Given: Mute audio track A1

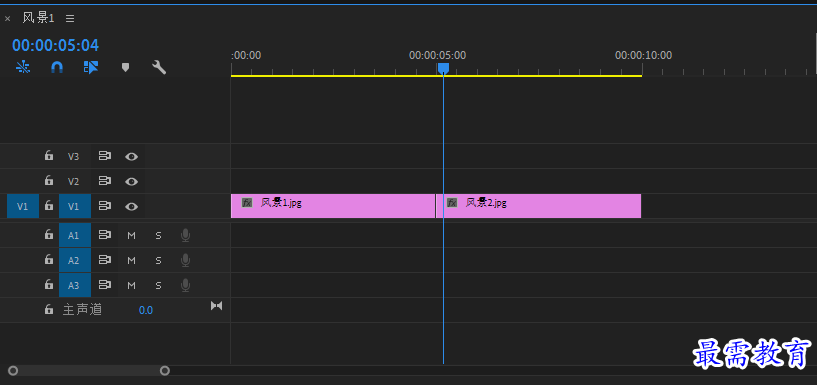Looking at the screenshot, I should coord(131,235).
